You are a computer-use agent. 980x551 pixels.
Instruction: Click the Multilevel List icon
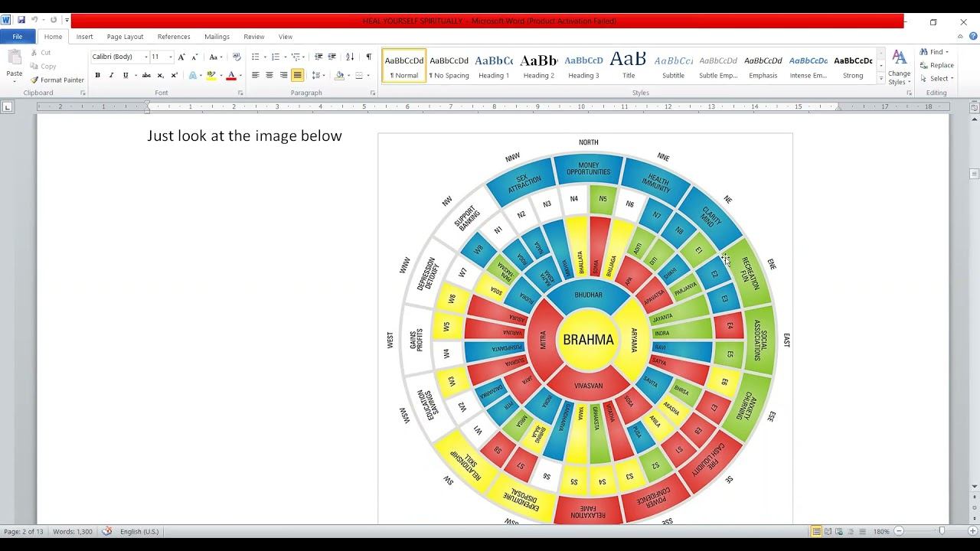pos(296,57)
